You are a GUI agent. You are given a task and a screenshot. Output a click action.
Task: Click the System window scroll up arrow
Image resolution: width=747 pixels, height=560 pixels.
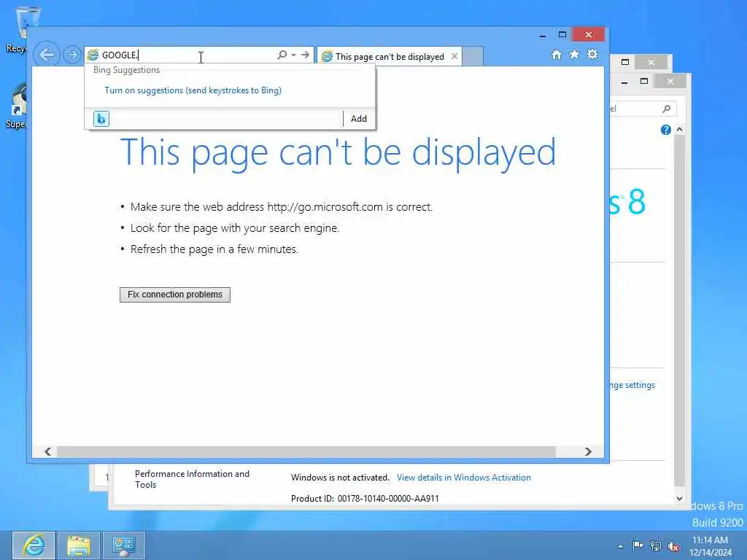pyautogui.click(x=679, y=130)
